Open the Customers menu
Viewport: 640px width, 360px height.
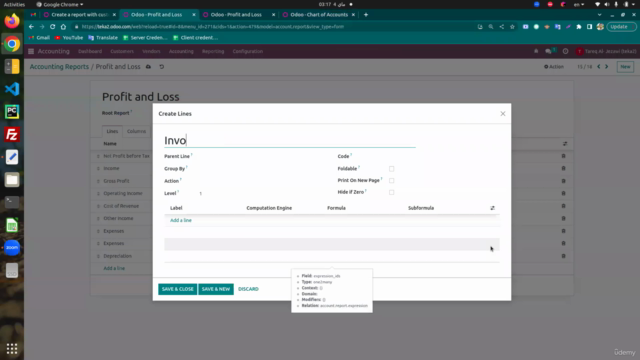[122, 51]
